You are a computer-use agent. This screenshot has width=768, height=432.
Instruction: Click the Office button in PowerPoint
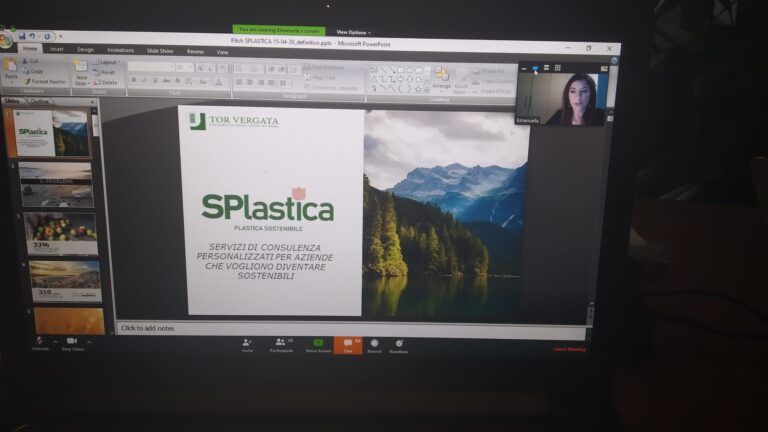6,40
